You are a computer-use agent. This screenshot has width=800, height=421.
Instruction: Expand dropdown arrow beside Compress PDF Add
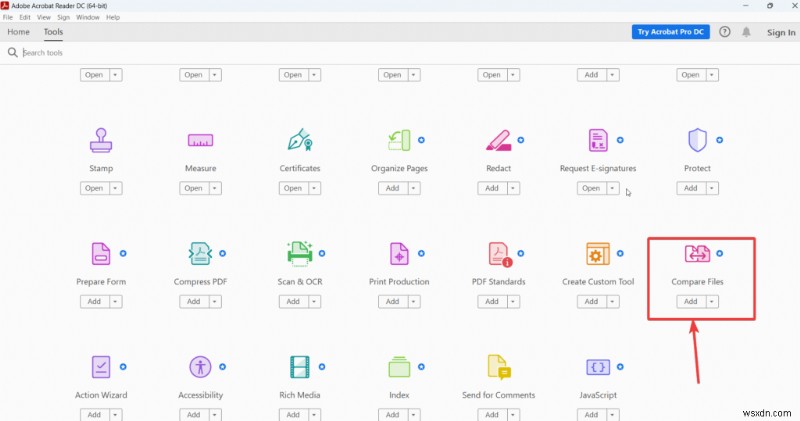[x=215, y=302]
